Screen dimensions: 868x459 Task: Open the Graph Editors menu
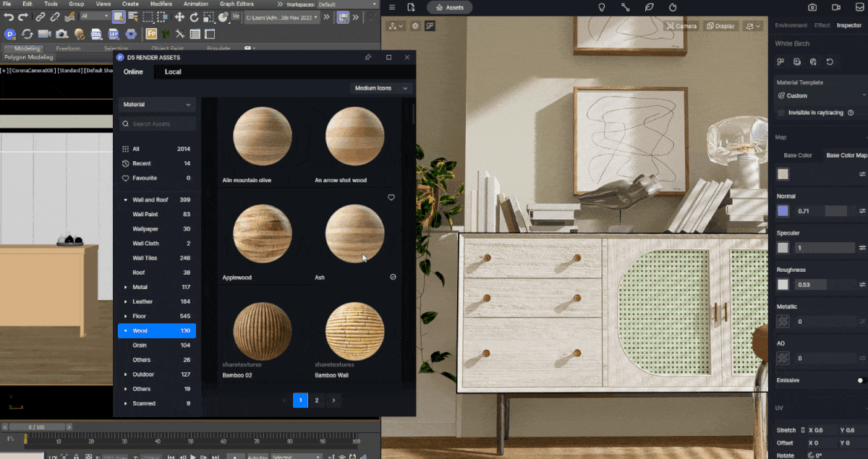coord(237,4)
